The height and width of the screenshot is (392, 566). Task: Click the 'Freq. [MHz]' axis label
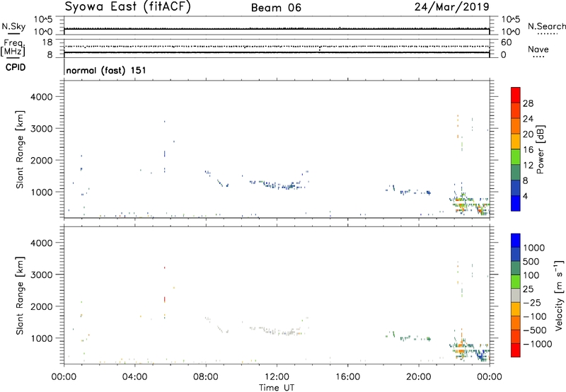click(13, 47)
